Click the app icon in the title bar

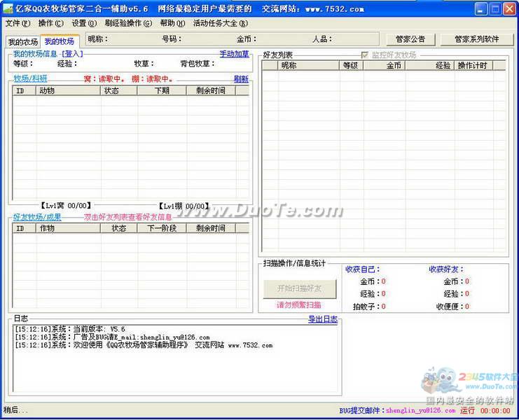(8, 9)
